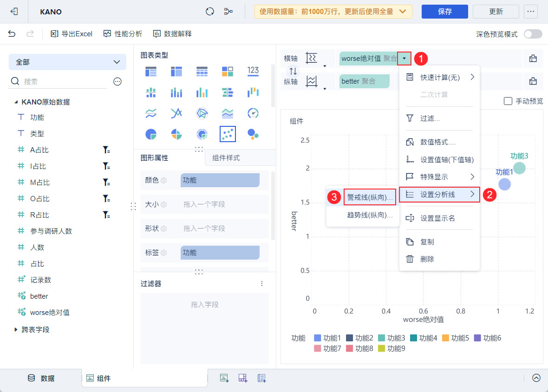Viewport: 548px width, 392px height.
Task: Choose 删除 from the context menu
Action: (439, 259)
